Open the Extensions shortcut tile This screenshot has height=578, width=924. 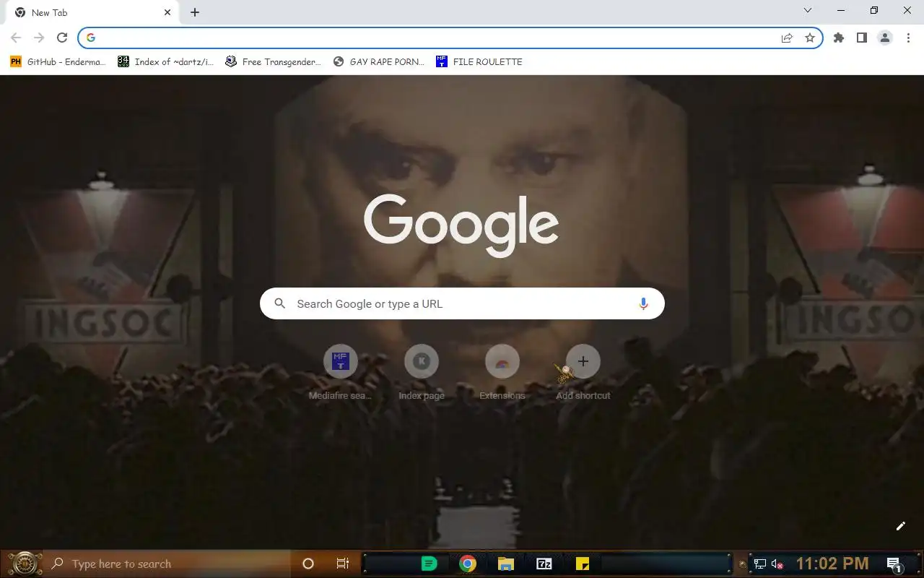tap(502, 372)
